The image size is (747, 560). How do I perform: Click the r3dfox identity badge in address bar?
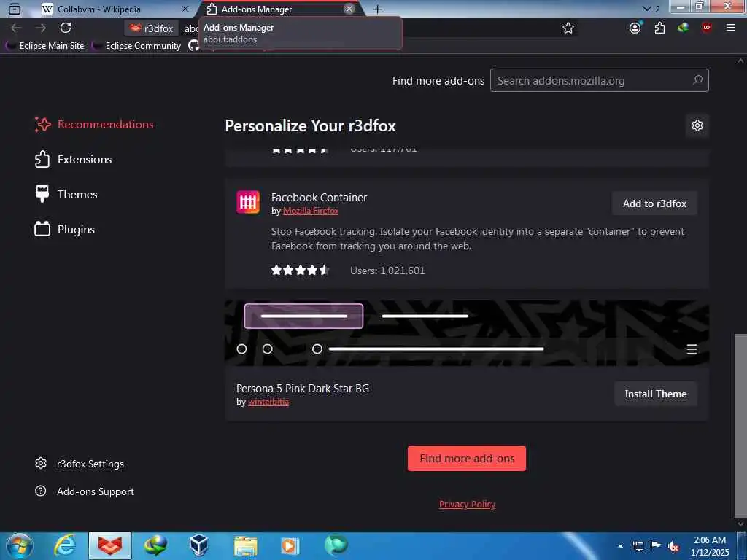pos(152,28)
